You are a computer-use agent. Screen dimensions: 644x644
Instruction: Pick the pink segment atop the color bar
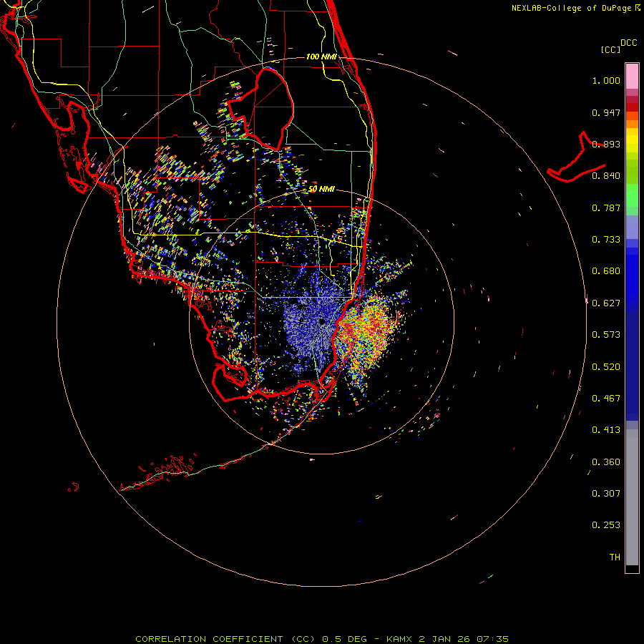pos(632,77)
